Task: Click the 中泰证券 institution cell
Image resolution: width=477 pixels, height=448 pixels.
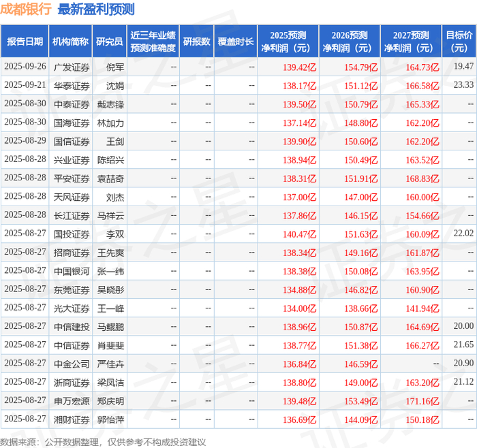Action: click(72, 104)
